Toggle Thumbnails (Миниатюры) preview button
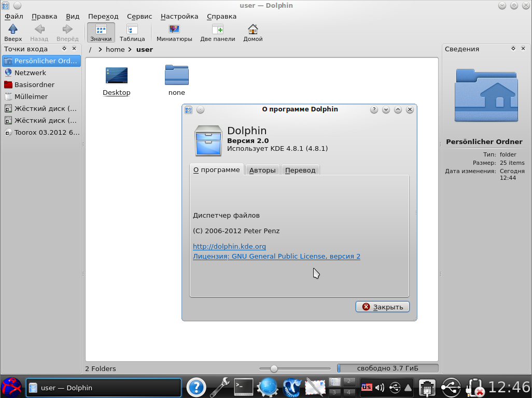 click(x=174, y=32)
